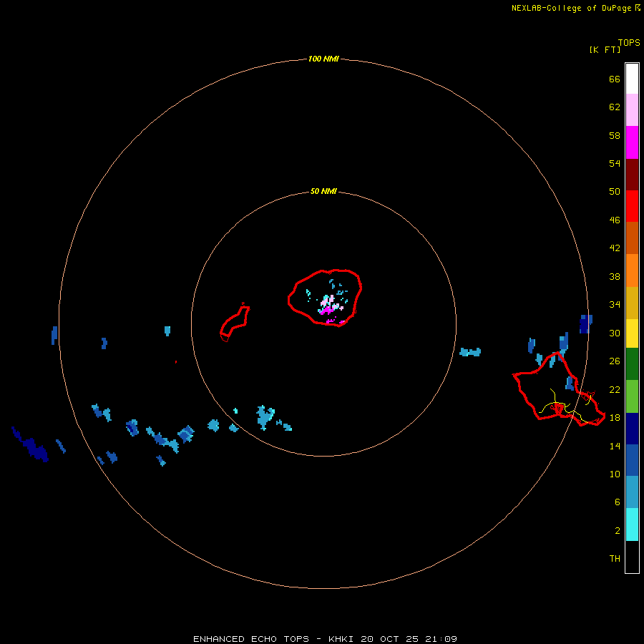Viewport: 644px width, 644px height.
Task: Click the medium blue 10 kft legend swatch
Action: 632,460
